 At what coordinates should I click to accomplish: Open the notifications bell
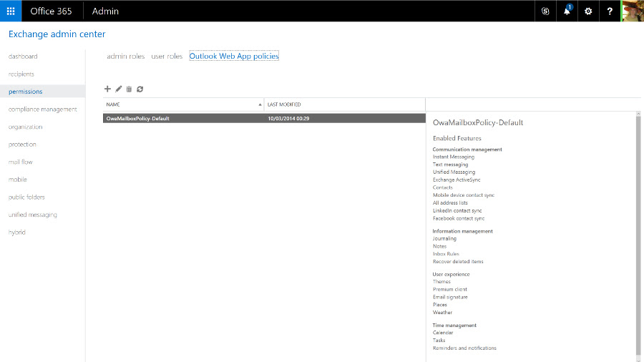[x=567, y=11]
